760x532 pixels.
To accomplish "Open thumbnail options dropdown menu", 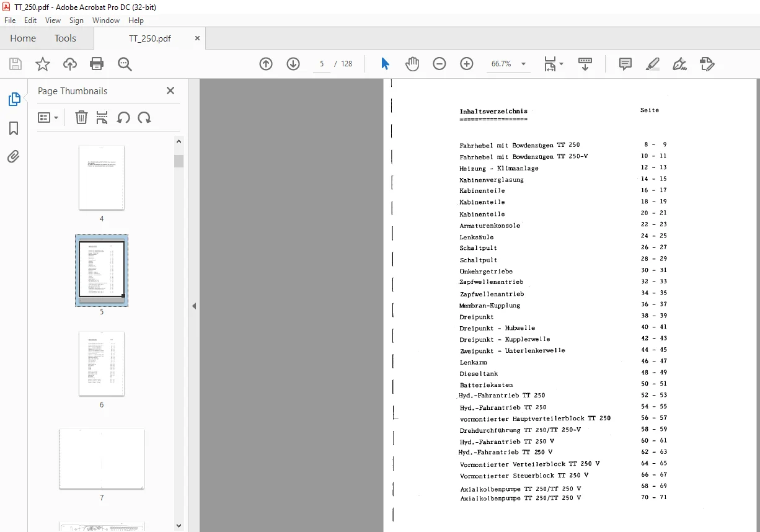I will tap(48, 117).
